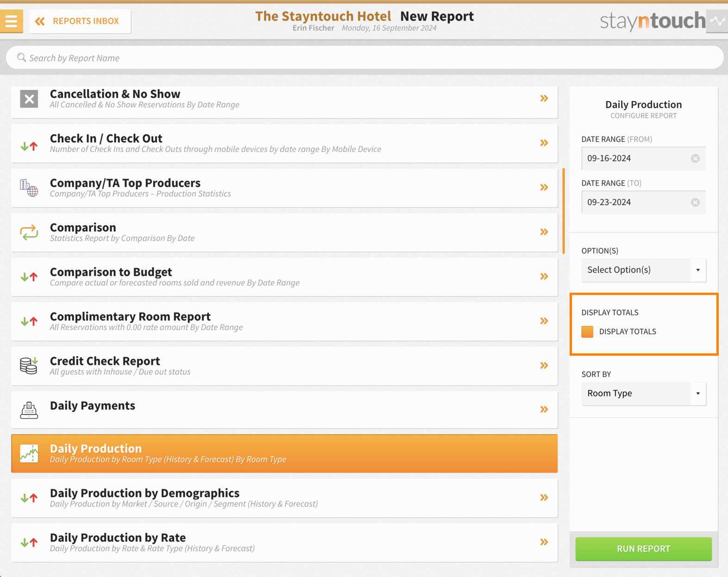Click the Credit Check Report coins icon
The width and height of the screenshot is (728, 577).
[x=29, y=366]
